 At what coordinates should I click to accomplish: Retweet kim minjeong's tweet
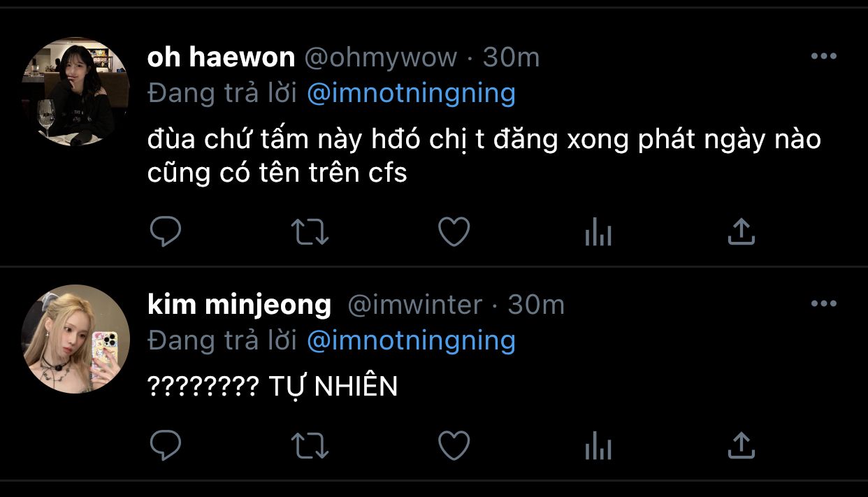pos(310,445)
